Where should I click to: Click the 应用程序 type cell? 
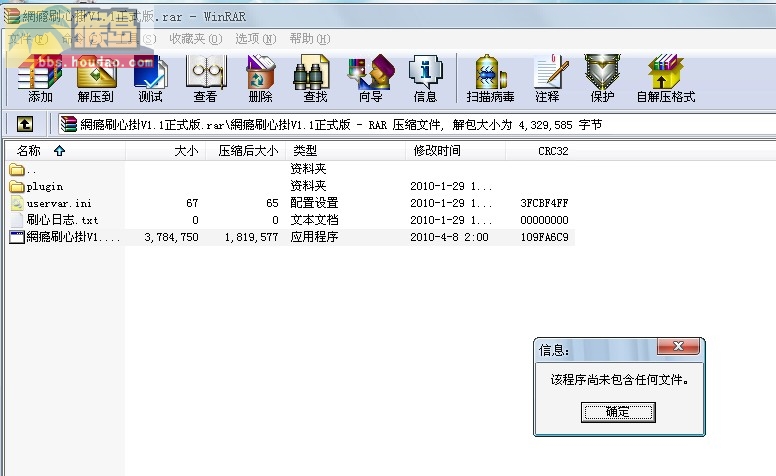pos(314,237)
